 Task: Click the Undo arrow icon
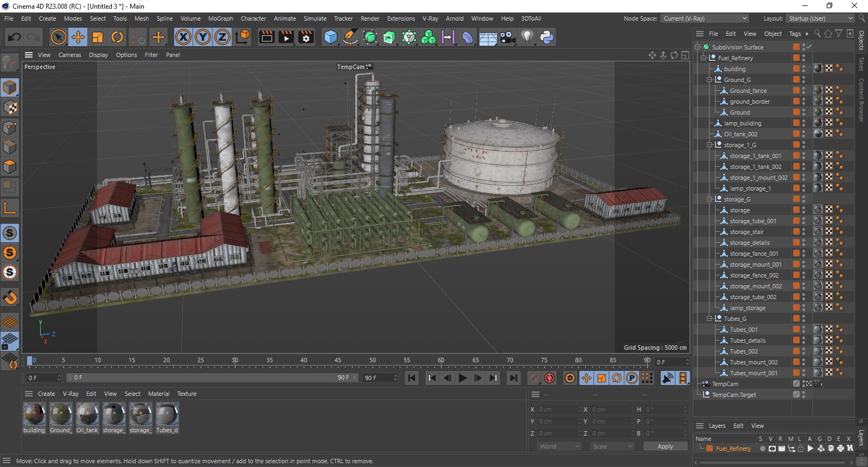point(15,37)
